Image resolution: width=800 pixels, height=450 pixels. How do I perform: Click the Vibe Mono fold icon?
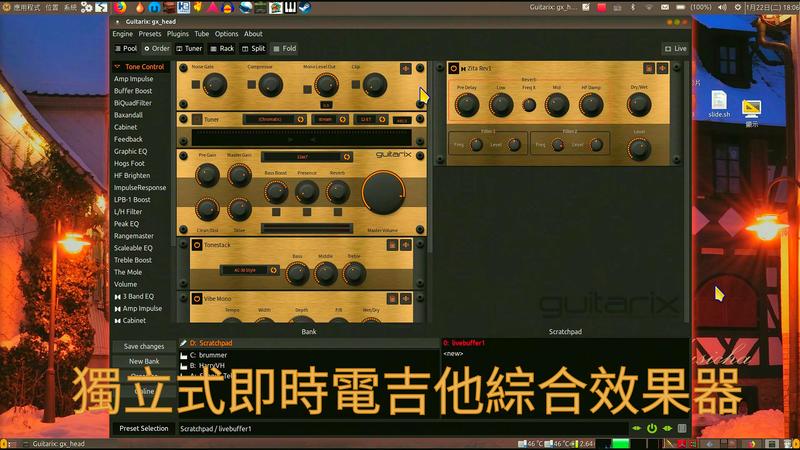tap(406, 298)
